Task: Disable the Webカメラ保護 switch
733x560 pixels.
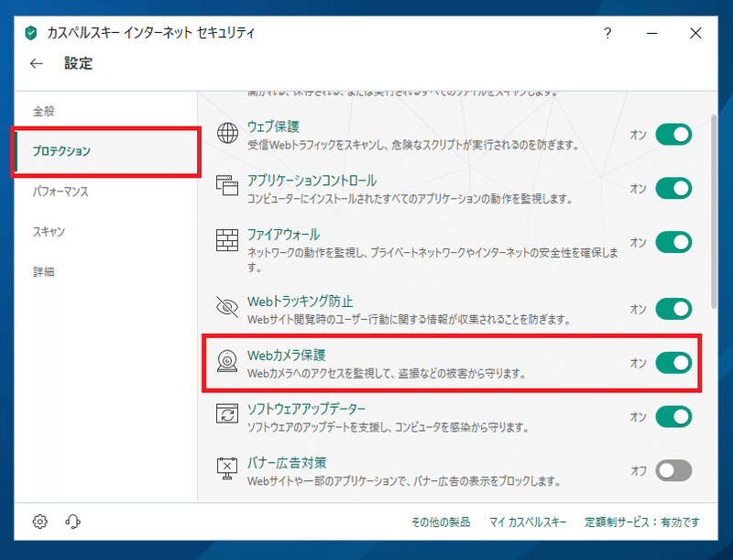Action: [x=673, y=363]
